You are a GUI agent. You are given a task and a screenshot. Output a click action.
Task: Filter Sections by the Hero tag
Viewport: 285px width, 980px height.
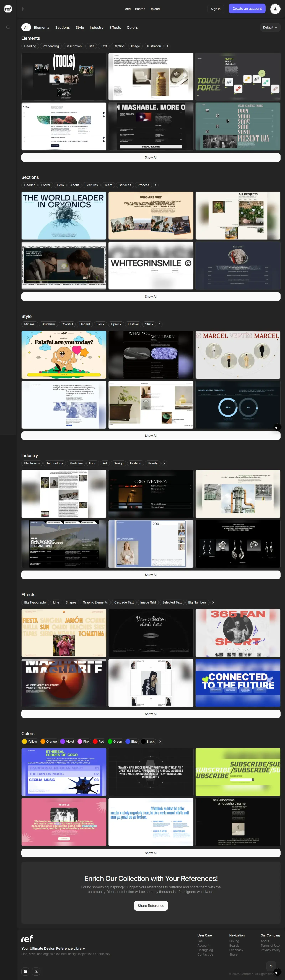pyautogui.click(x=60, y=185)
